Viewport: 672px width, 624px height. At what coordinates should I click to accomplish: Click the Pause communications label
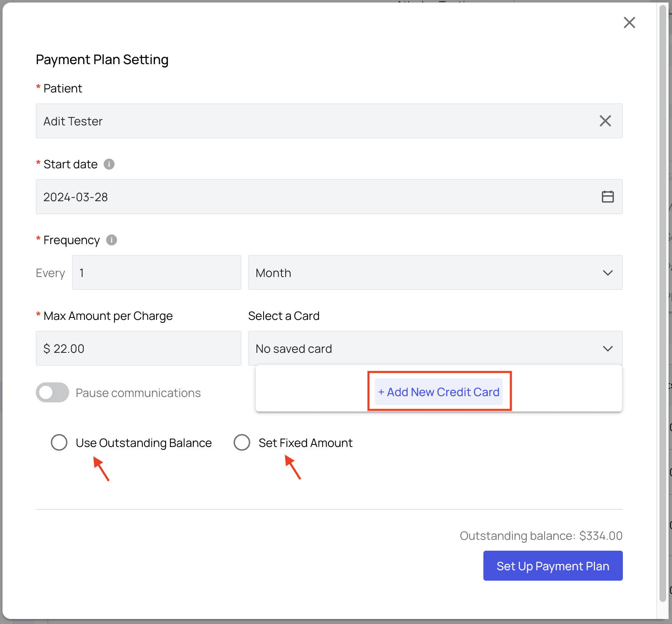click(x=138, y=393)
